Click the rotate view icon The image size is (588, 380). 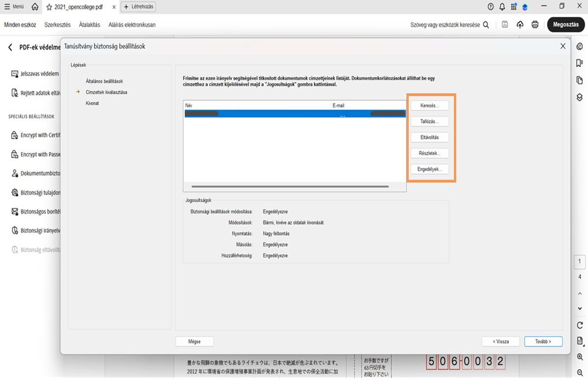580,325
